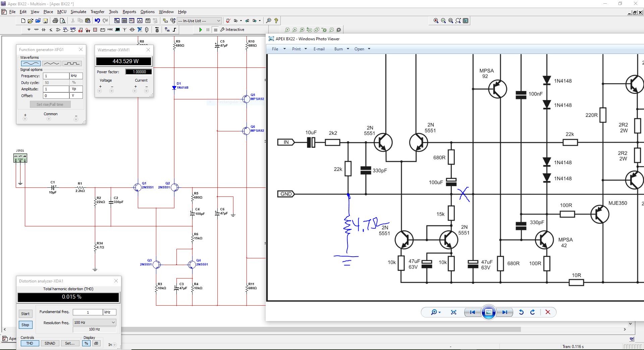Open the MCU menu
Viewport: 644px width, 350px height.
62,12
